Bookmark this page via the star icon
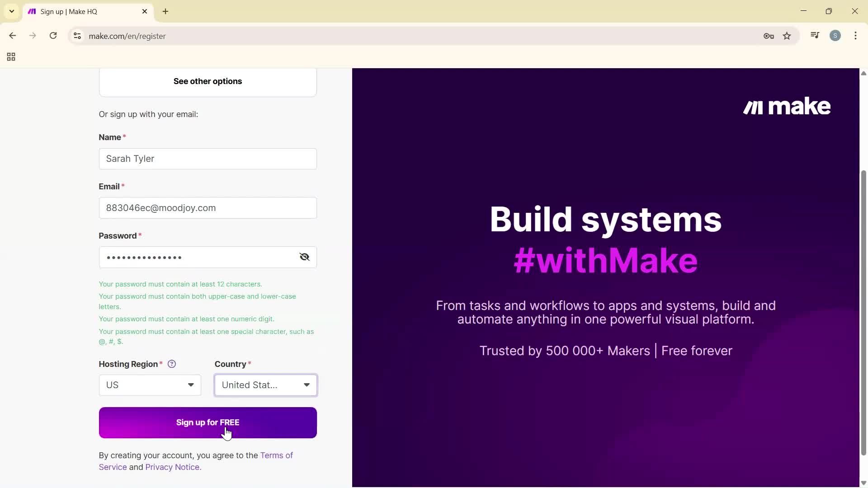The width and height of the screenshot is (868, 488). coord(787,36)
